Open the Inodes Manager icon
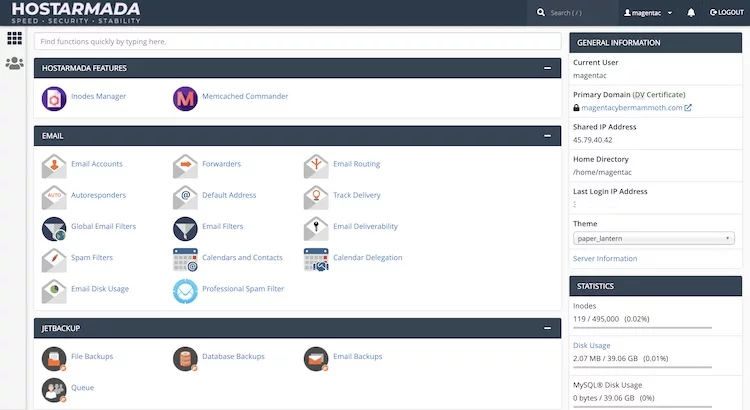The height and width of the screenshot is (410, 750). point(54,99)
